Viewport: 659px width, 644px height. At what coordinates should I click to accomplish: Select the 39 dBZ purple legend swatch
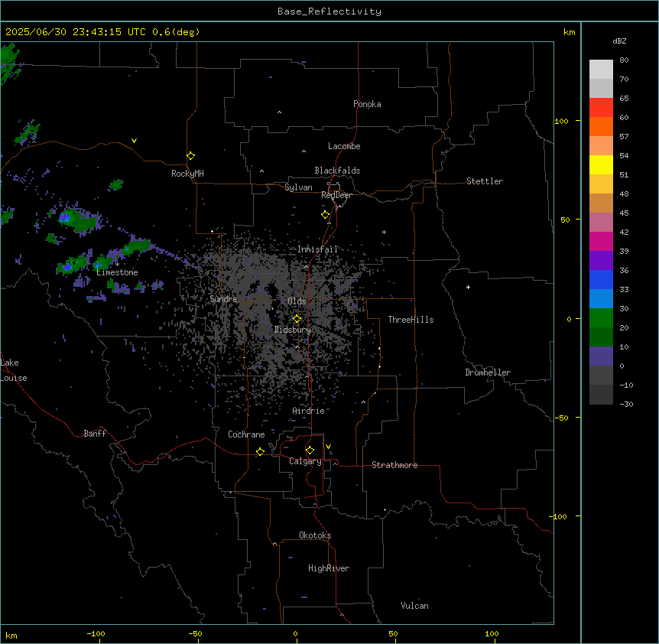coord(601,261)
